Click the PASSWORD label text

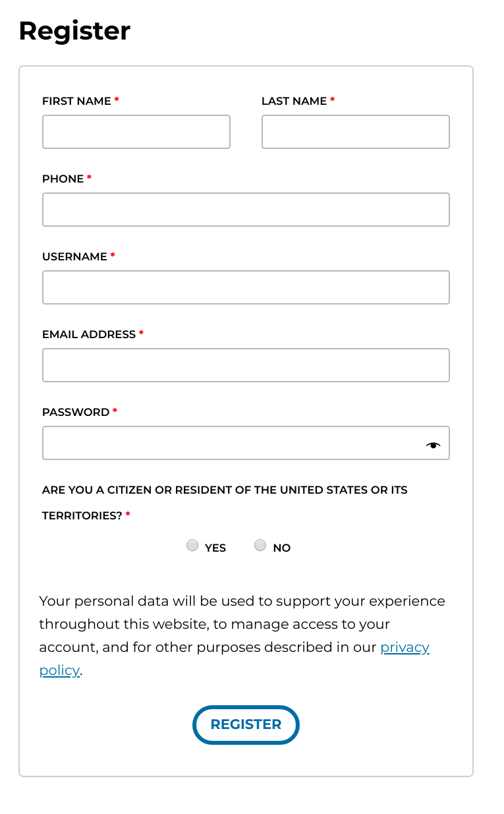point(76,412)
